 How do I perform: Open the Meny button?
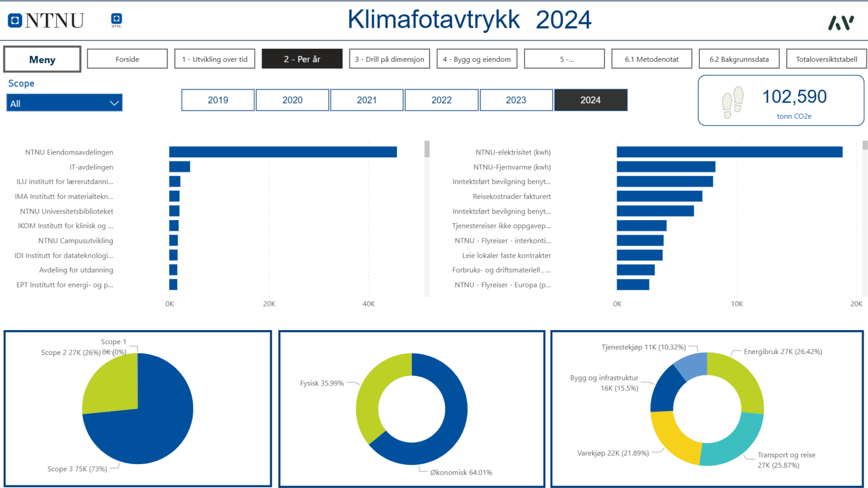[x=42, y=59]
